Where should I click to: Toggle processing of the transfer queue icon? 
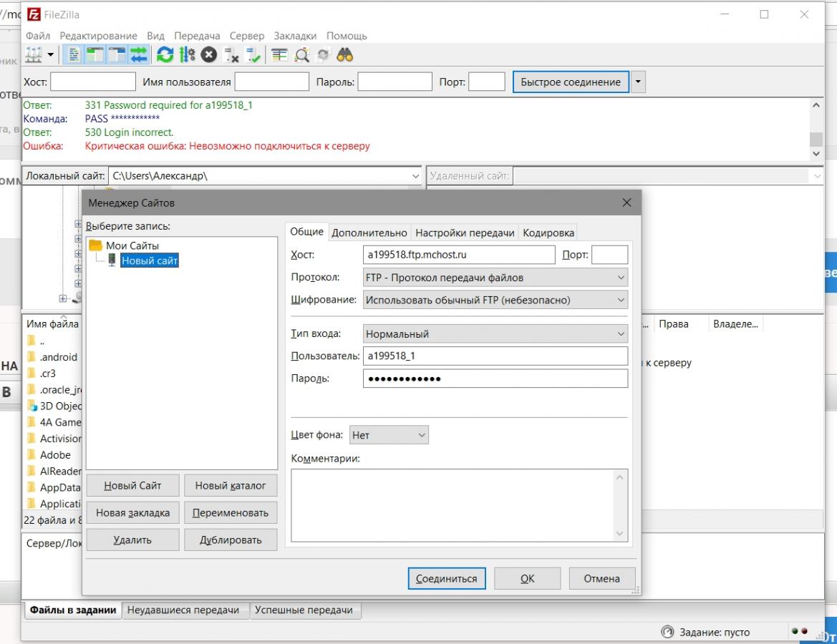187,54
